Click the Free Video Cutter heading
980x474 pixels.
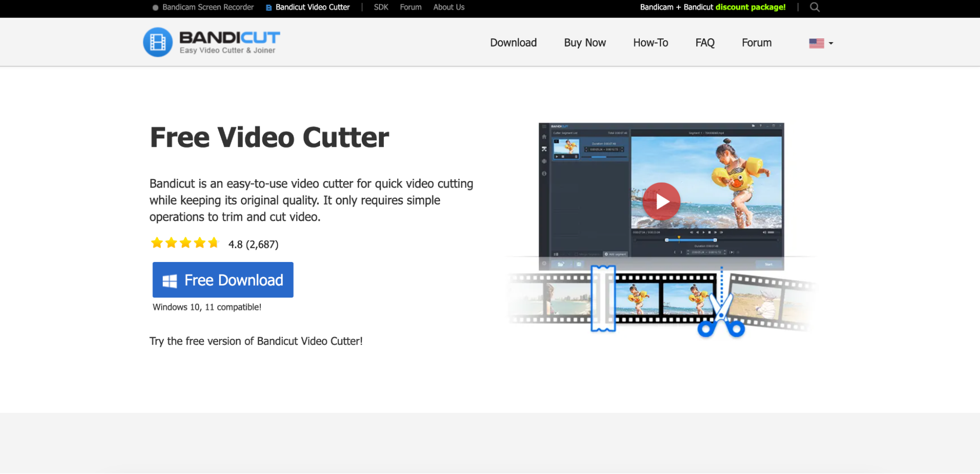tap(270, 137)
